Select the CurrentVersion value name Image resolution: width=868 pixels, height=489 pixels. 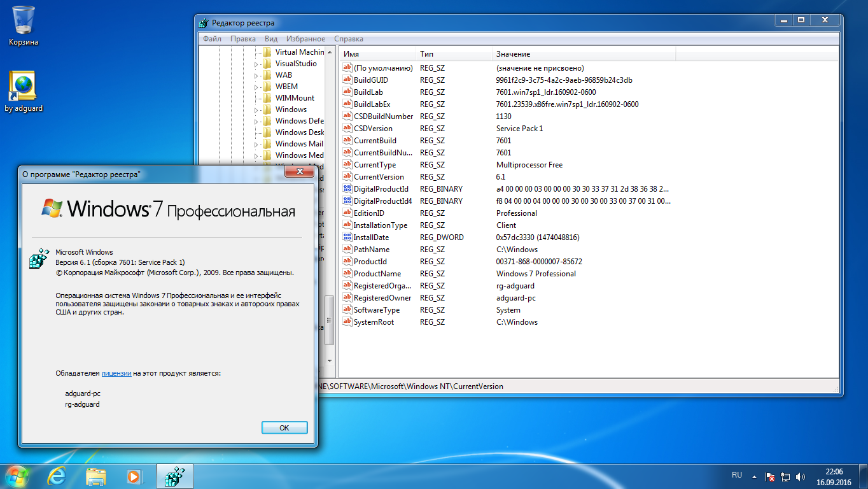coord(379,177)
